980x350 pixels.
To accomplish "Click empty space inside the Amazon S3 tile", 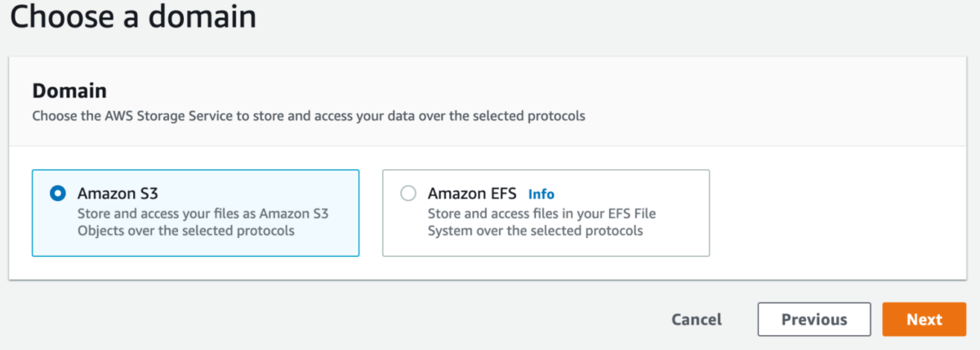I will (327, 241).
